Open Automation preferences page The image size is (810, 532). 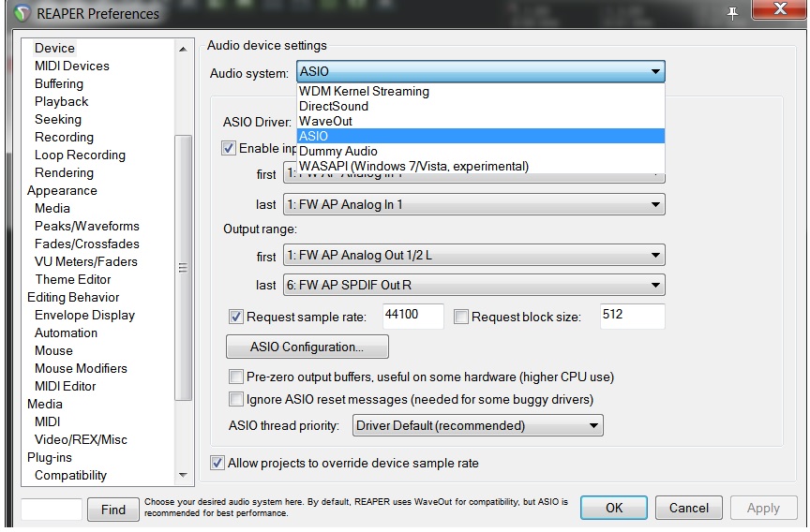point(66,332)
